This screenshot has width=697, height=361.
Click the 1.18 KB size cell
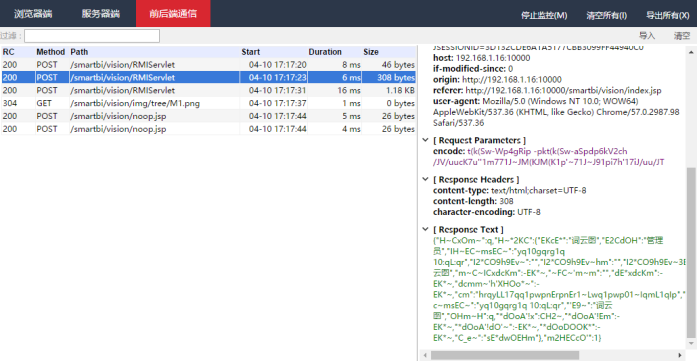tap(400, 91)
